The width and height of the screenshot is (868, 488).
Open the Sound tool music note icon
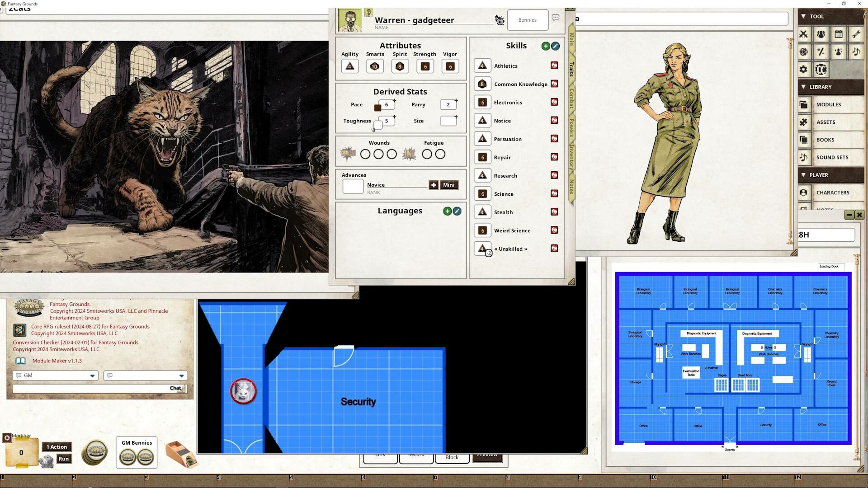point(855,52)
